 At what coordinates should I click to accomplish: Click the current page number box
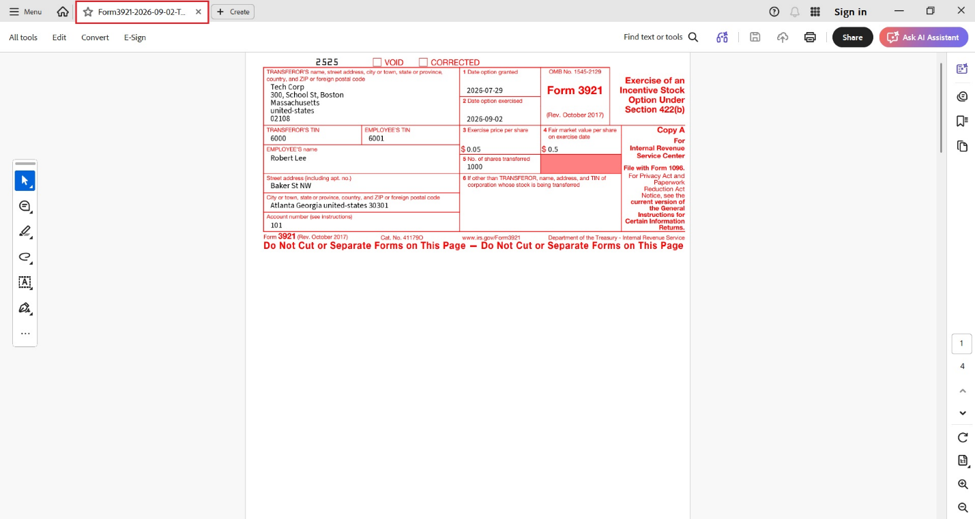[961, 344]
